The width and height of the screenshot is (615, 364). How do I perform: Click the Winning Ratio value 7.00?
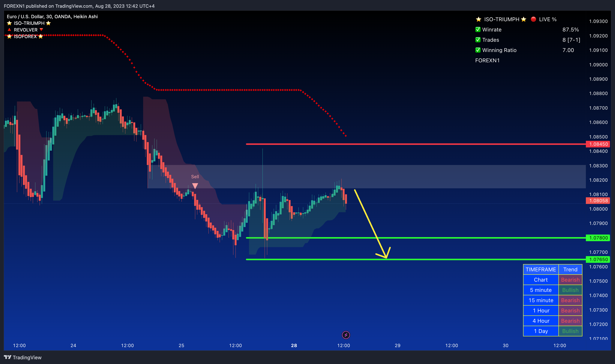pyautogui.click(x=568, y=50)
